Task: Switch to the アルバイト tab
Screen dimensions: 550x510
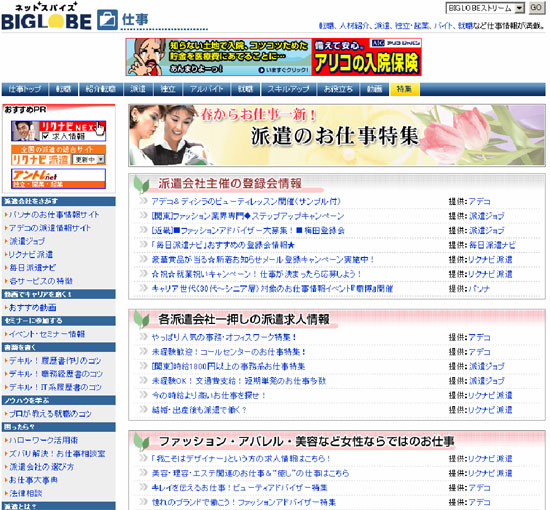Action: tap(207, 89)
